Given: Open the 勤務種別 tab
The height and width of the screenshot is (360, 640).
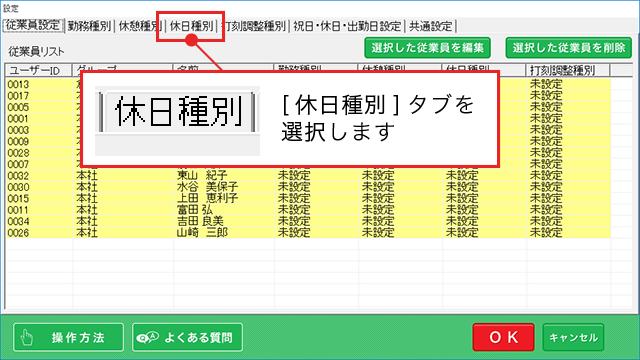Looking at the screenshot, I should [x=89, y=26].
